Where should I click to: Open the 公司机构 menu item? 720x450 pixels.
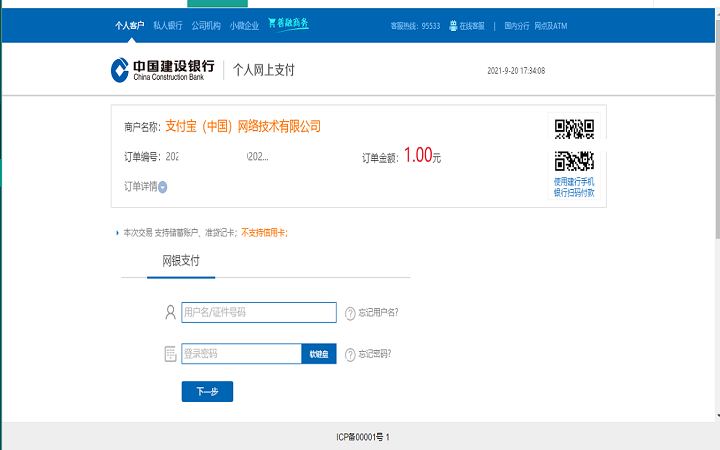tap(206, 26)
